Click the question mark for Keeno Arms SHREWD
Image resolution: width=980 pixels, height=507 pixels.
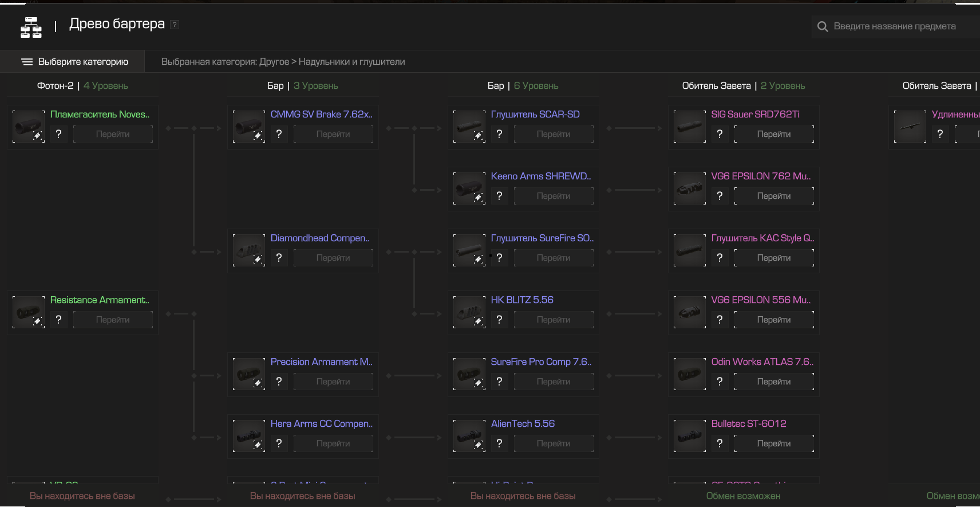point(499,196)
